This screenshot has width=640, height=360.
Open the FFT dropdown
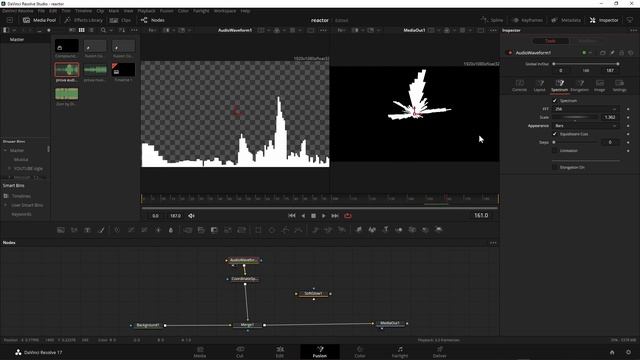tap(585, 109)
